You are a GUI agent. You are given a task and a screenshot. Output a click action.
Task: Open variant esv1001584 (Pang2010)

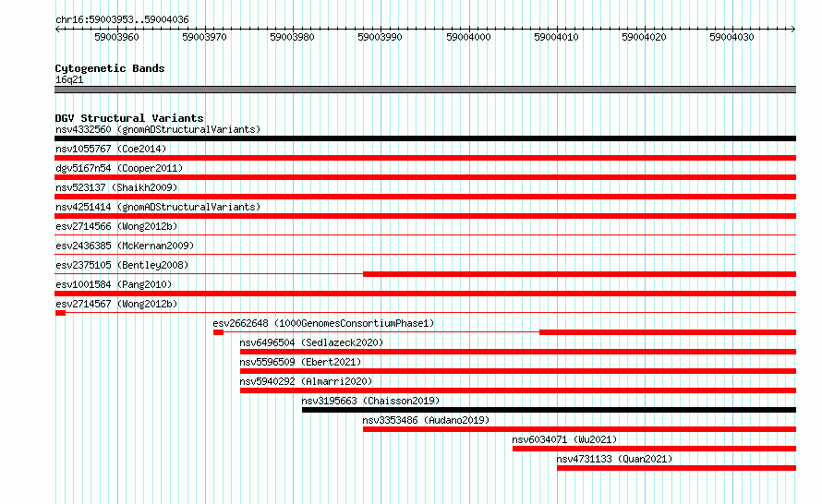(114, 284)
